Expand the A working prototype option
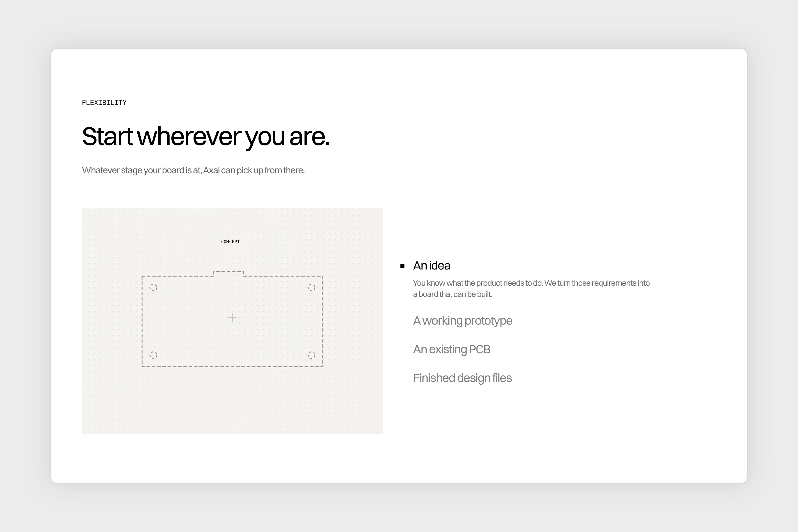The image size is (798, 532). pyautogui.click(x=463, y=321)
